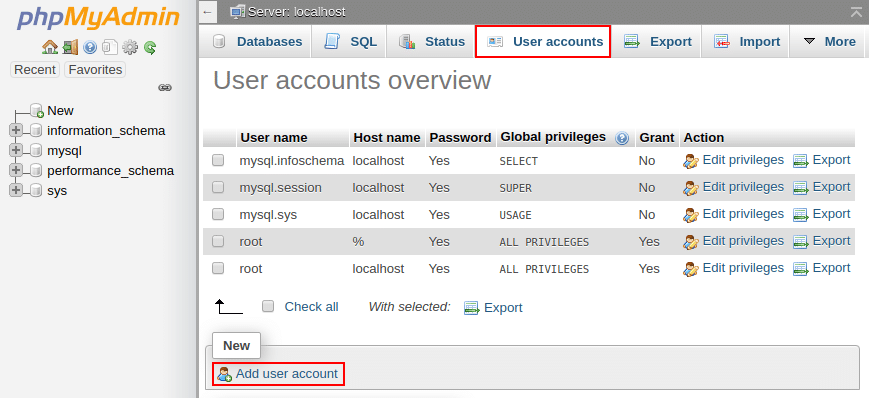Expand the information_schema database node
869x398 pixels.
(16, 130)
